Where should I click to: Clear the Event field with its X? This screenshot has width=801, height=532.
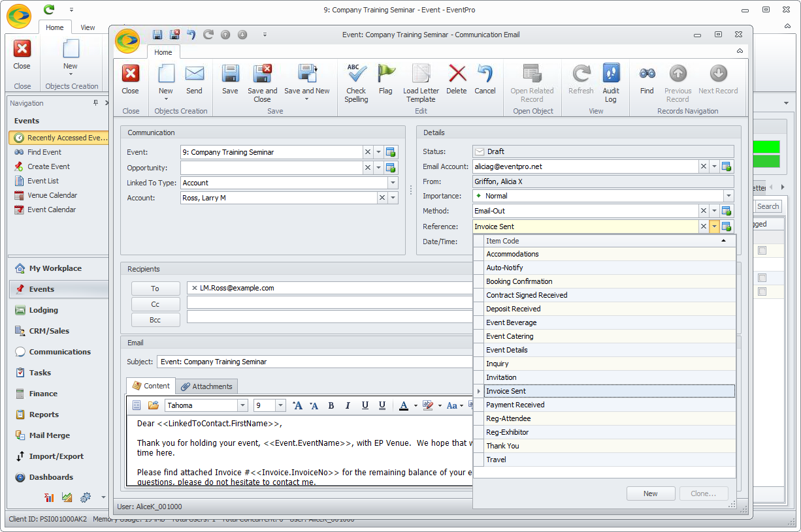(x=368, y=152)
